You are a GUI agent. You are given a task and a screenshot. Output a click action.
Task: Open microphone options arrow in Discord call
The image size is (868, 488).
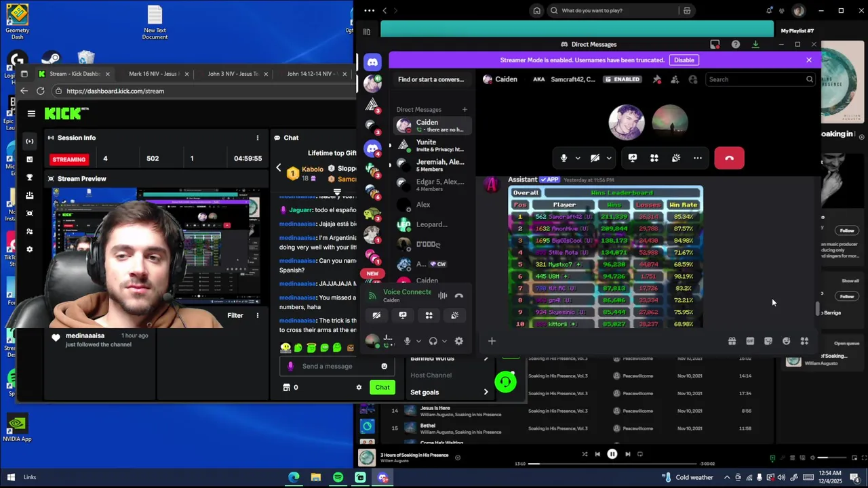click(578, 158)
